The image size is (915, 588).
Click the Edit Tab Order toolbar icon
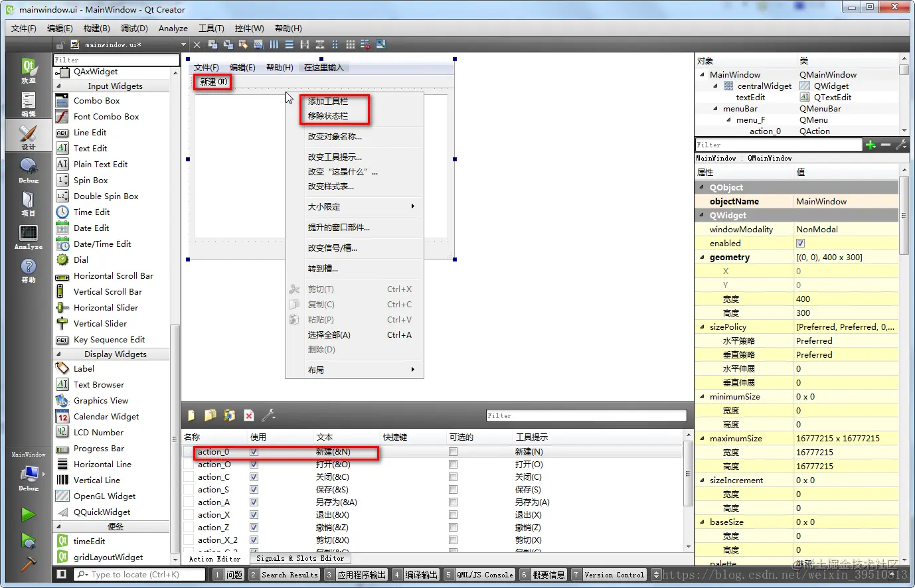tap(258, 44)
